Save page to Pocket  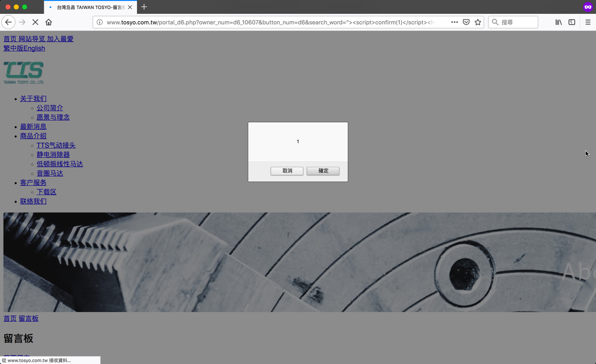click(466, 22)
